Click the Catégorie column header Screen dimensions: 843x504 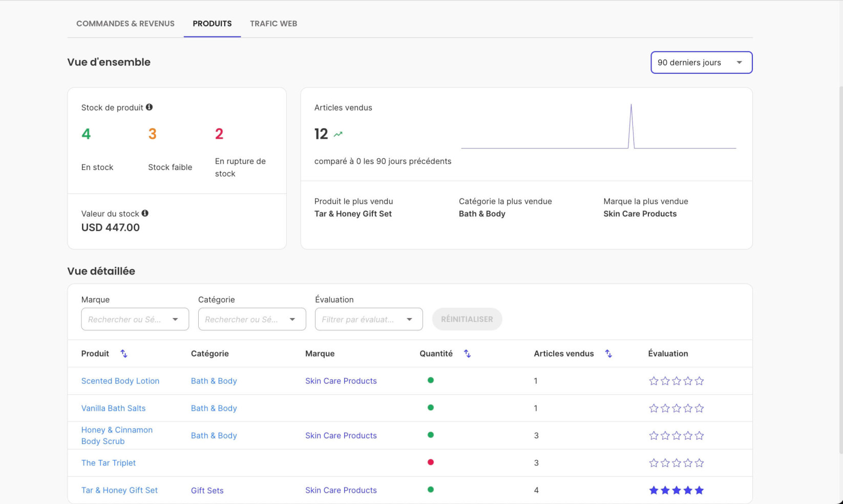point(210,353)
